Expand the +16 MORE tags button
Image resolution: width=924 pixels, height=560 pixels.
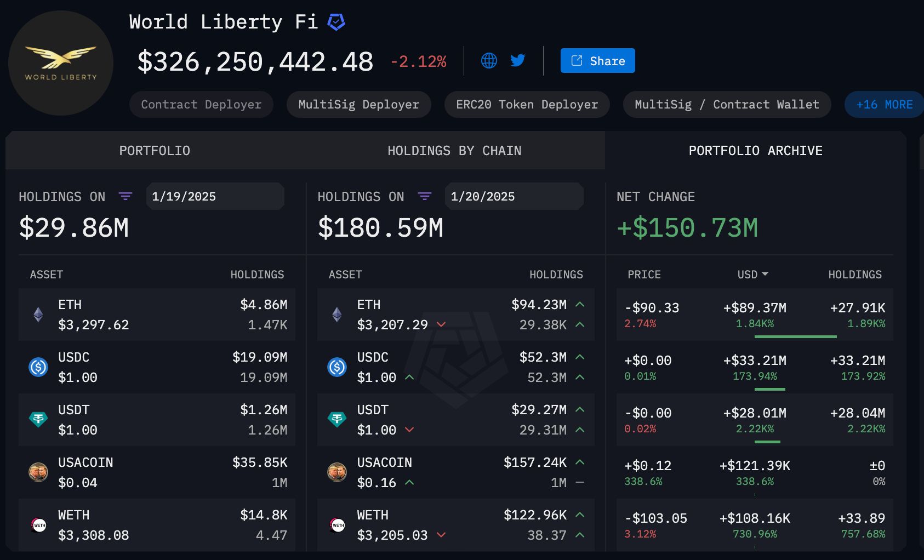click(883, 104)
